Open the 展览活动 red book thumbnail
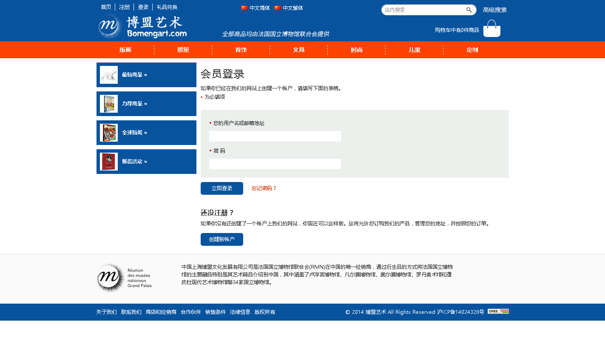 109,162
